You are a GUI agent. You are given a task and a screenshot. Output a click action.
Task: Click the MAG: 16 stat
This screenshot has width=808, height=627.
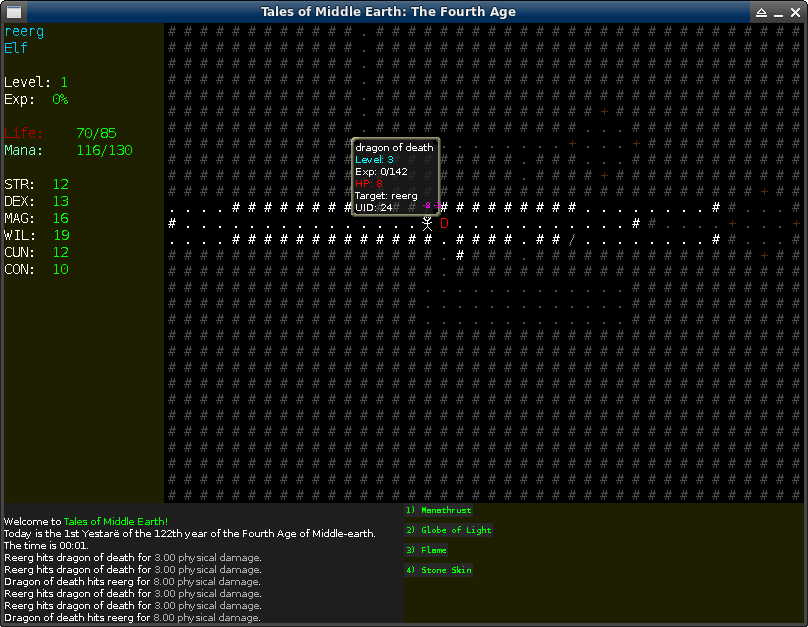pyautogui.click(x=36, y=218)
